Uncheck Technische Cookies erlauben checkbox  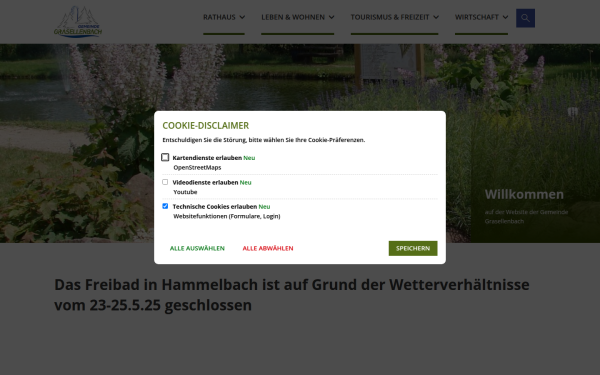tap(165, 206)
